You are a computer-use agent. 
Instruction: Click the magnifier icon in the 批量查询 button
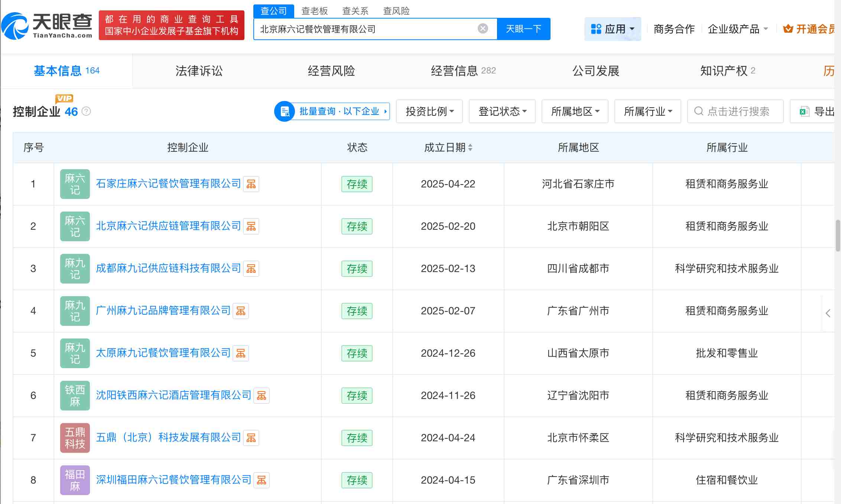(285, 111)
